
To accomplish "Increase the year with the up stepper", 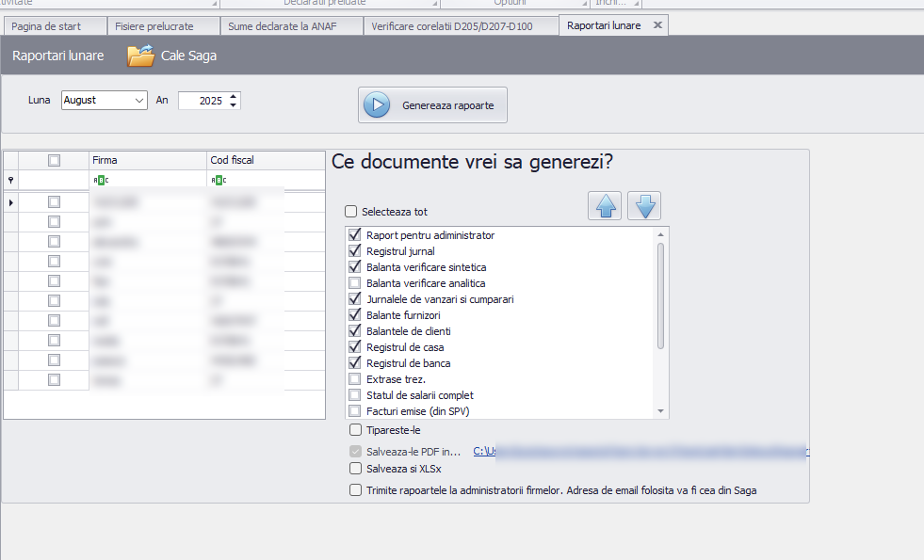I will click(233, 96).
